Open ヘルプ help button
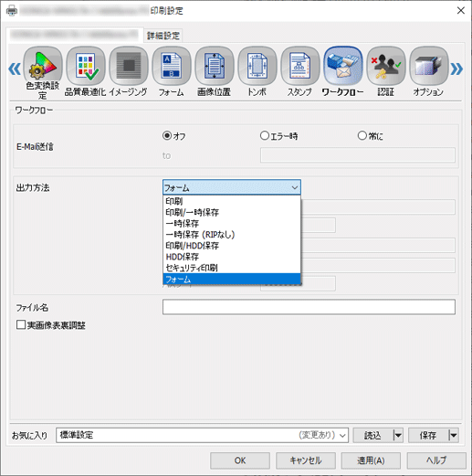The width and height of the screenshot is (472, 476). click(436, 460)
